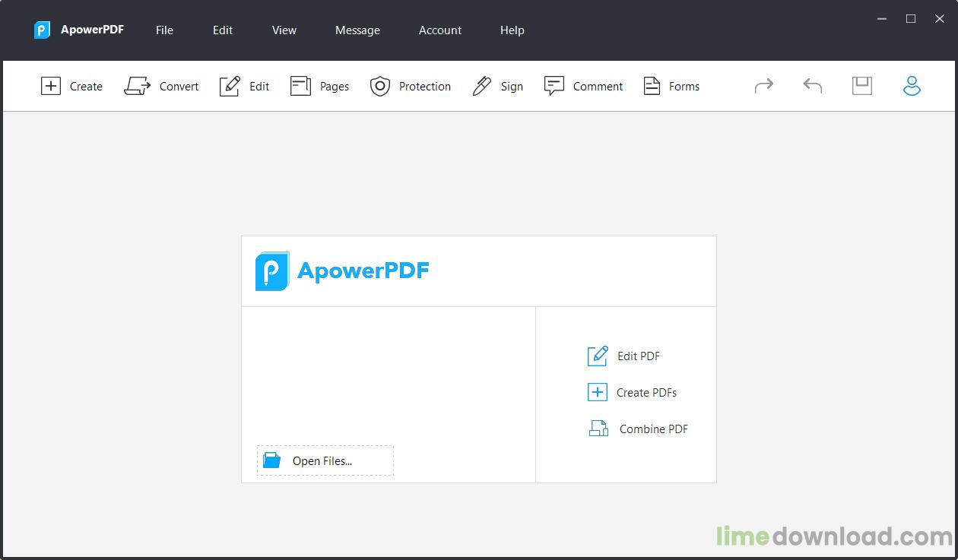This screenshot has width=958, height=560.
Task: Click the Edit PDF link text
Action: pos(639,356)
